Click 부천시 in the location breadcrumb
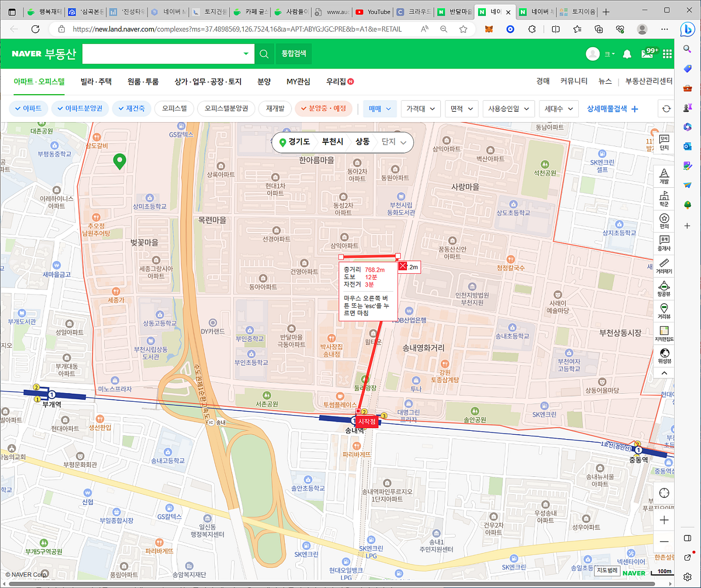 (x=332, y=142)
